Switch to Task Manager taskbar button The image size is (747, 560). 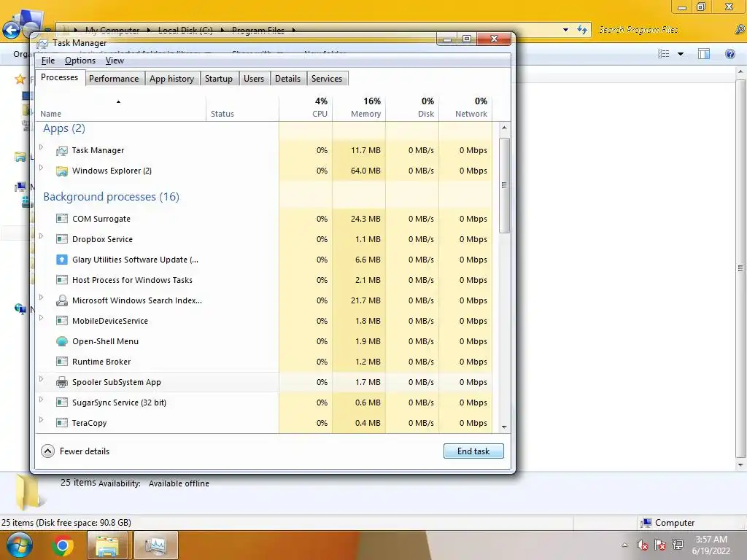(155, 545)
